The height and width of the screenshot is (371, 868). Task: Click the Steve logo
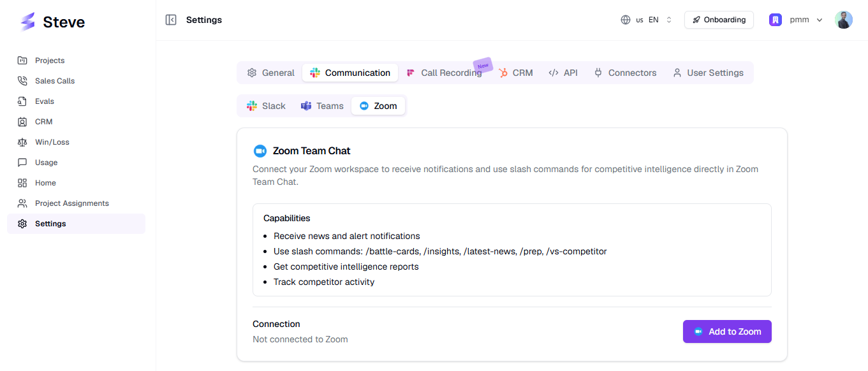pyautogui.click(x=52, y=22)
